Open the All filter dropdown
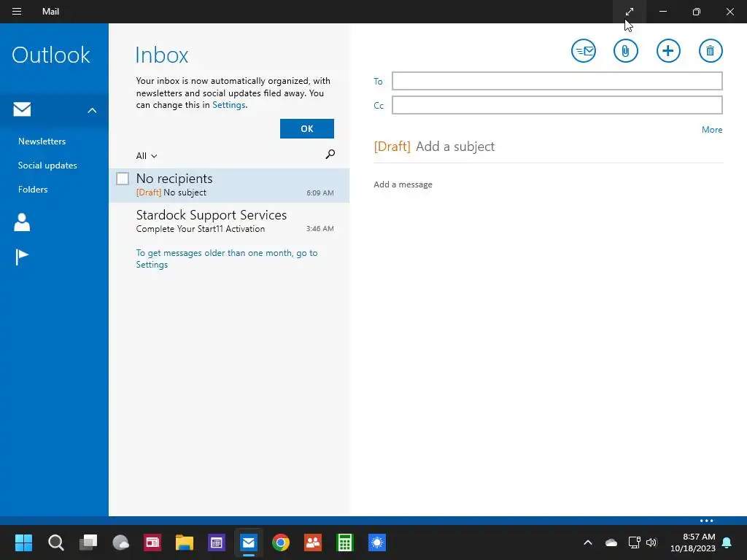Viewport: 747px width, 560px height. [146, 156]
